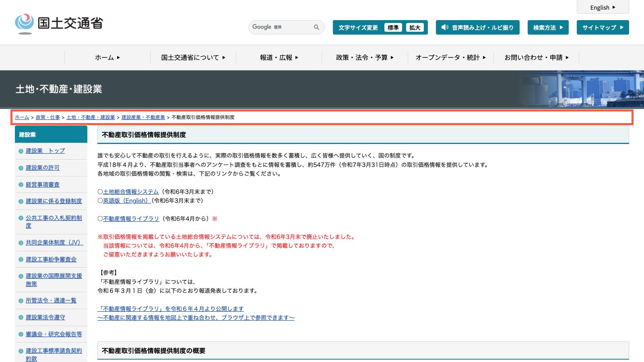Open sidebar link 建設業の国際展開支援施策
Screen dimensions: 644x362
pyautogui.click(x=54, y=280)
